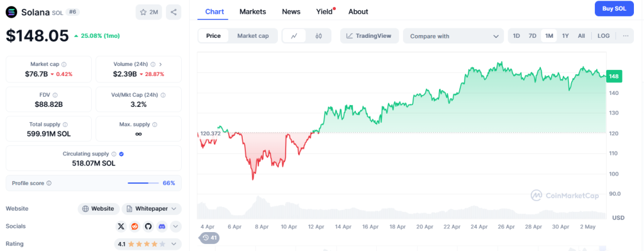Open the TradingView chart button
Image resolution: width=644 pixels, height=251 pixels.
coord(369,36)
